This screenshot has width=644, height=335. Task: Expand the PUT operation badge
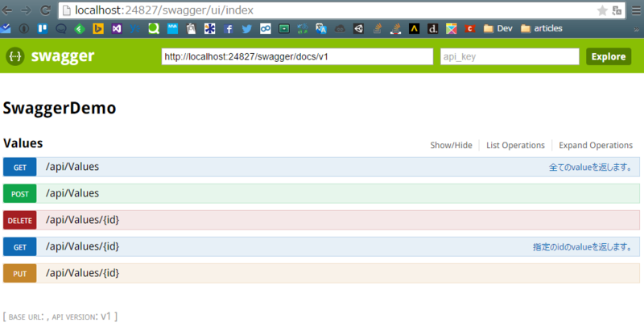(19, 273)
